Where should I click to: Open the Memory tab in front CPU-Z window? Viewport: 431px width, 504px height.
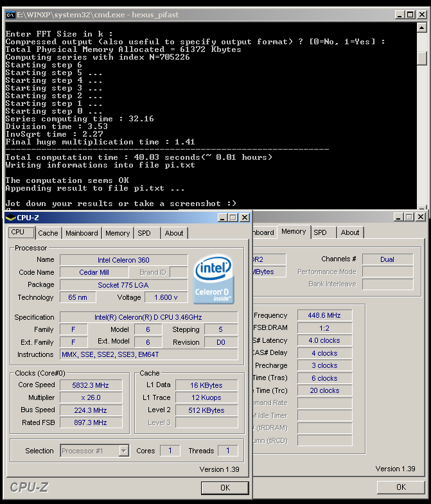pyautogui.click(x=118, y=233)
